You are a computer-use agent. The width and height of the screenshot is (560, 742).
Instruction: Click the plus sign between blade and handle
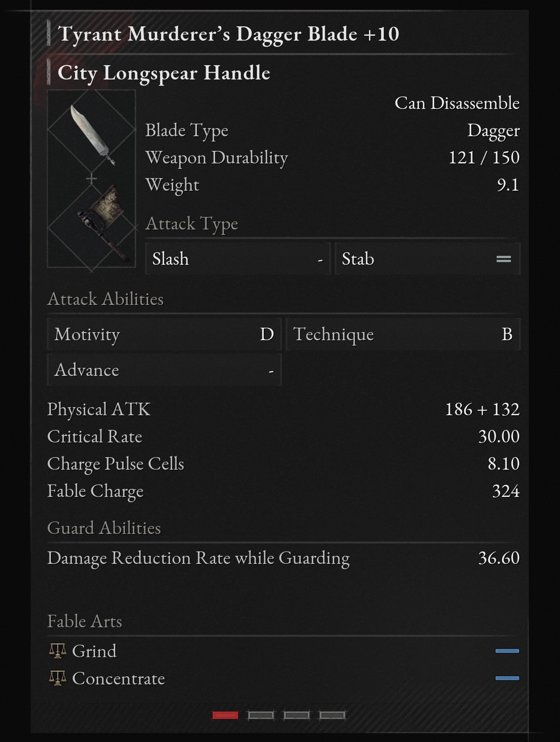coord(91,179)
